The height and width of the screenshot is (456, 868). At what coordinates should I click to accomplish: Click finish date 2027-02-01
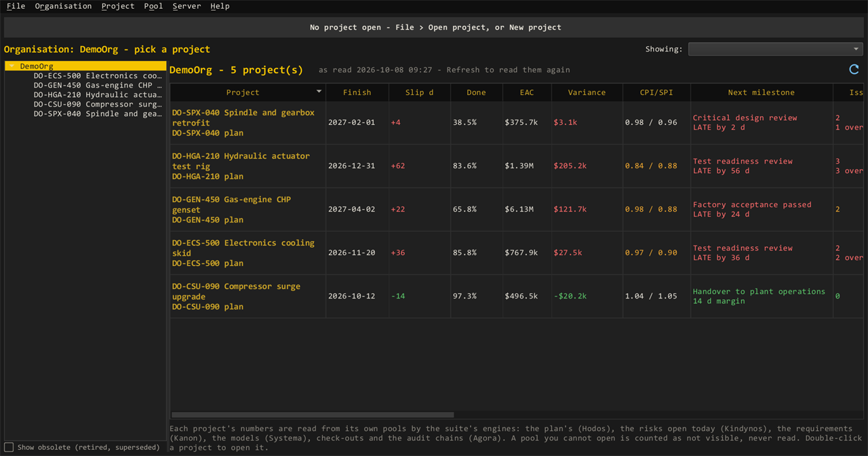pyautogui.click(x=351, y=123)
